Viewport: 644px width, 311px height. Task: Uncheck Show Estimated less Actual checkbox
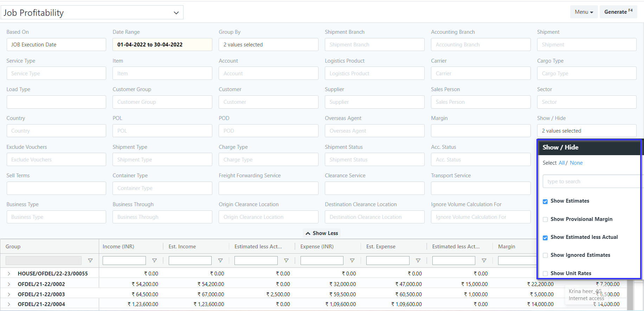(x=545, y=238)
